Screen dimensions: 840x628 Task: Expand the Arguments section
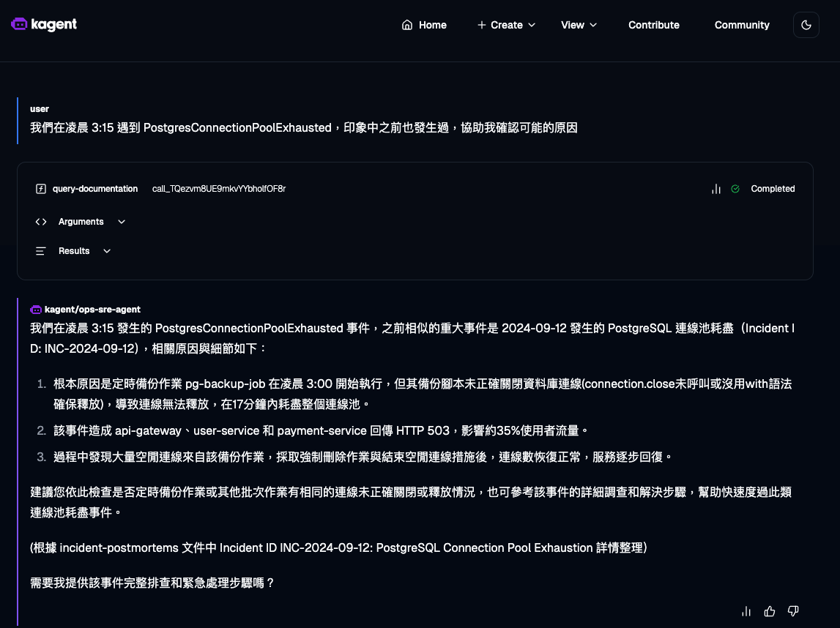pyautogui.click(x=81, y=222)
